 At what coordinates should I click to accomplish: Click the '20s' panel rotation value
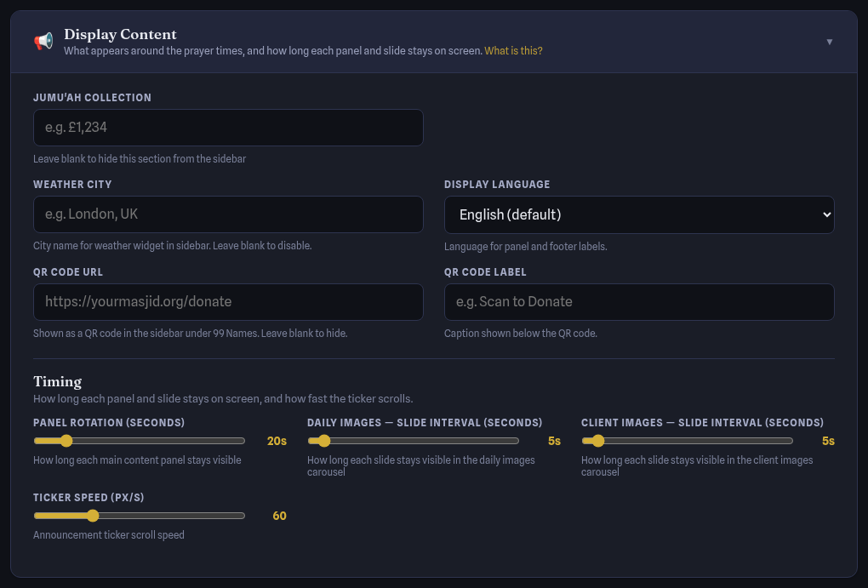(277, 441)
